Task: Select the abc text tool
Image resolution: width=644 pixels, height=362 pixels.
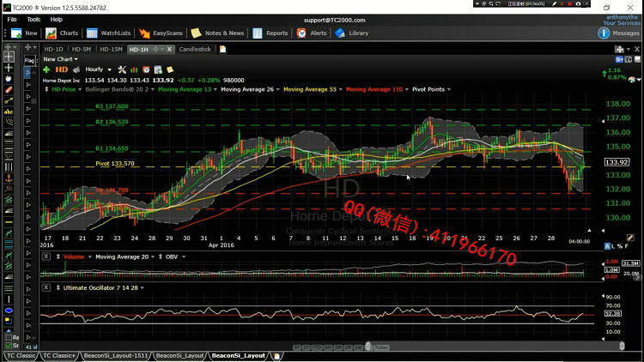Action: click(9, 112)
